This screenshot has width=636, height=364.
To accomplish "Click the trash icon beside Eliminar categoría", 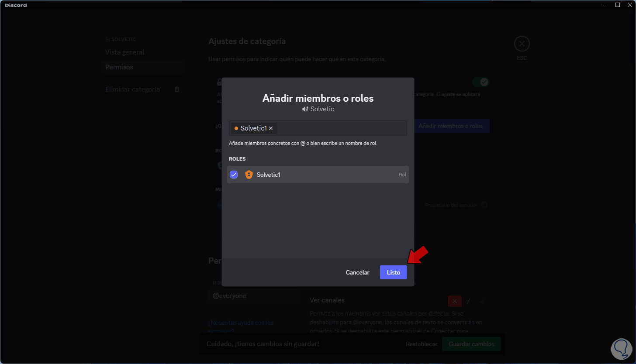I will tap(177, 89).
